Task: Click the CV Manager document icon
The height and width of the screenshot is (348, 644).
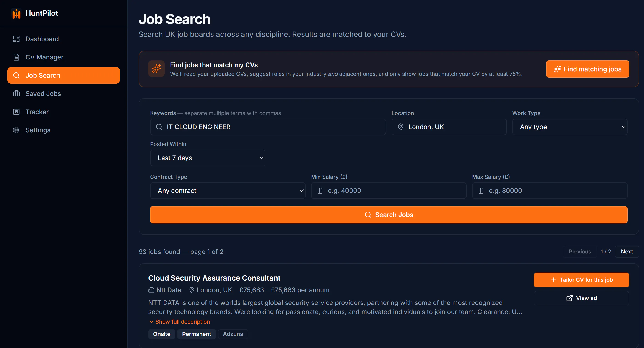Action: pyautogui.click(x=16, y=57)
